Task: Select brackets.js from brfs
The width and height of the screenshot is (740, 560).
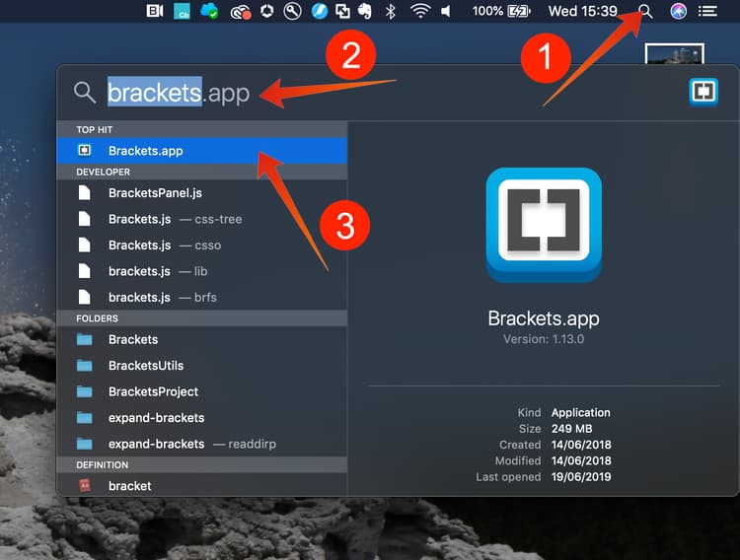Action: 202,297
